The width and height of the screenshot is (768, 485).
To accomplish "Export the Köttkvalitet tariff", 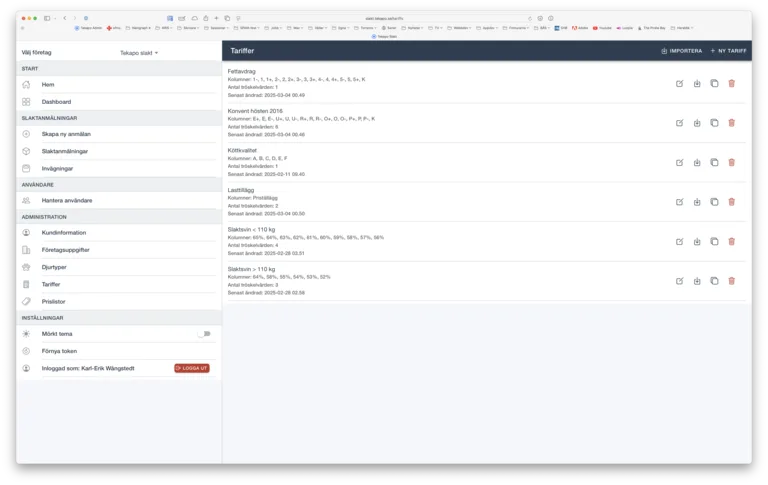I will [697, 163].
